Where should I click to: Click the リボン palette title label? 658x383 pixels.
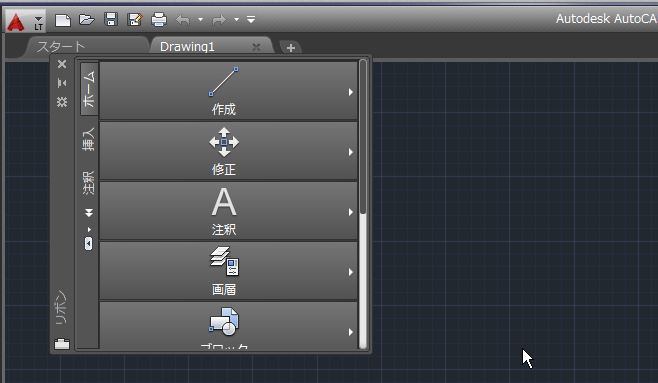(x=61, y=307)
